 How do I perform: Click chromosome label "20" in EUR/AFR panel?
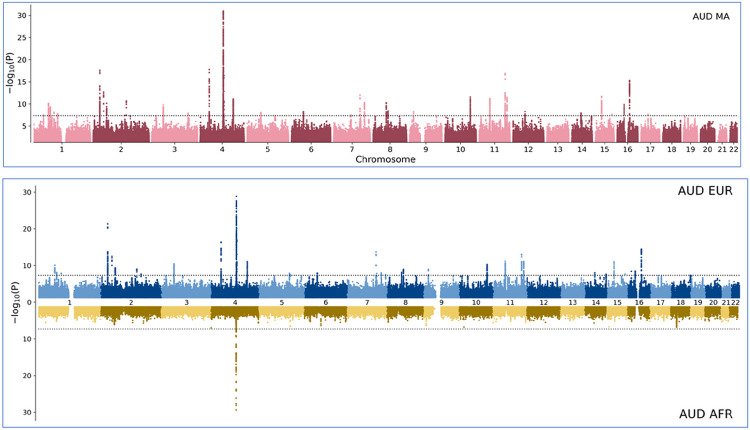coord(713,303)
